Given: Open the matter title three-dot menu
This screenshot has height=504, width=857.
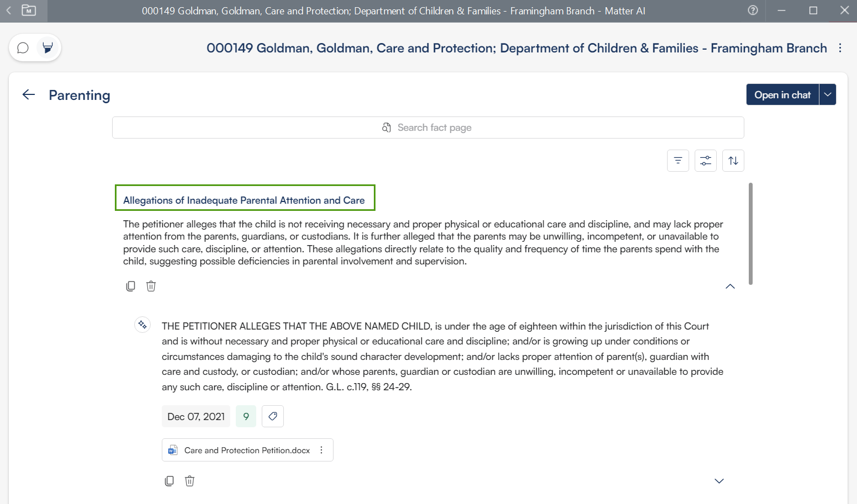Looking at the screenshot, I should [840, 48].
